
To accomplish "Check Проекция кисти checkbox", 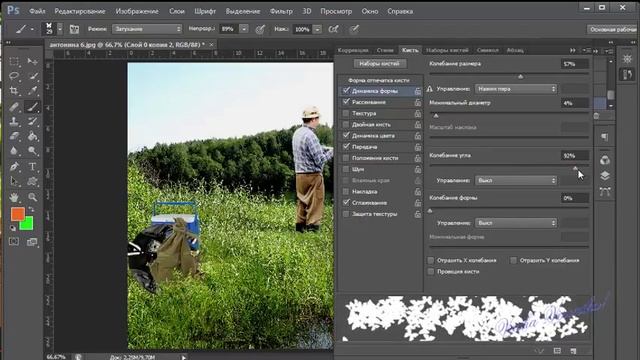I will pyautogui.click(x=431, y=271).
